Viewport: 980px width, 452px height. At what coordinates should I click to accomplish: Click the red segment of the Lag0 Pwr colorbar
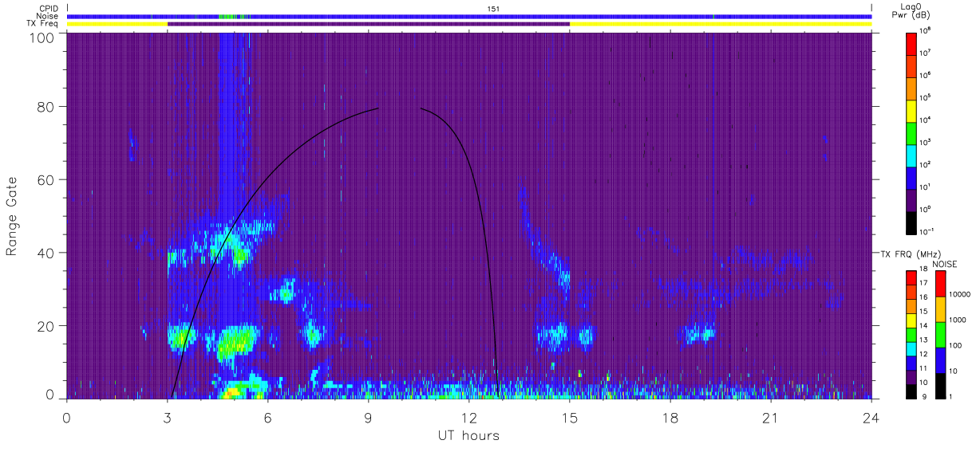911,43
